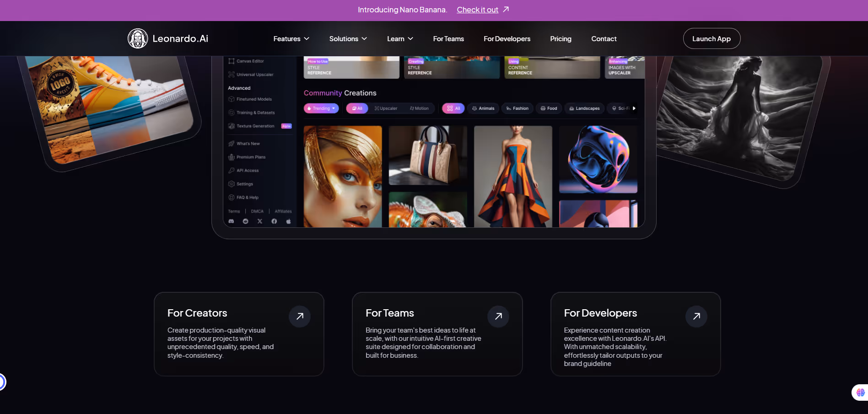The image size is (868, 414).
Task: Click the category scroll right arrow
Action: [x=634, y=108]
